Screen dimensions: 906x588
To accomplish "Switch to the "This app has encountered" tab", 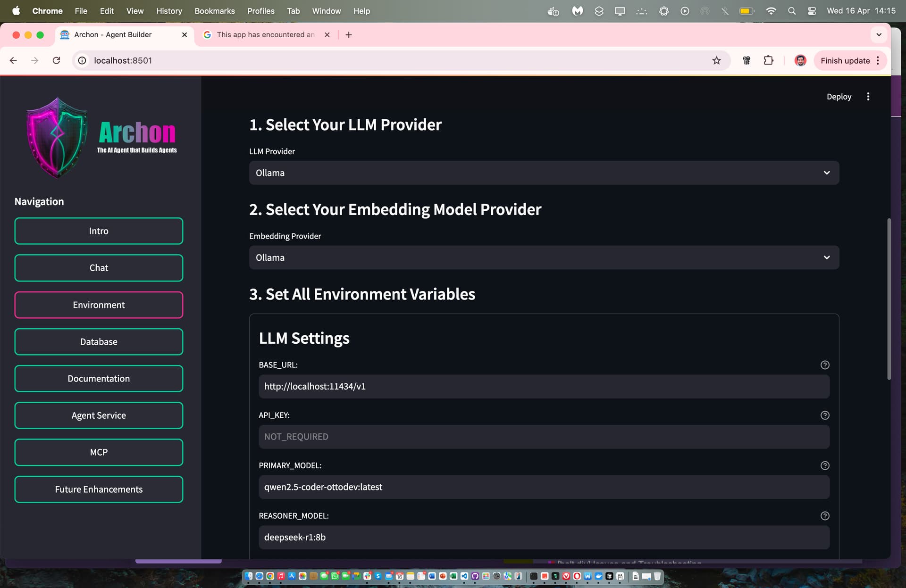I will 266,35.
